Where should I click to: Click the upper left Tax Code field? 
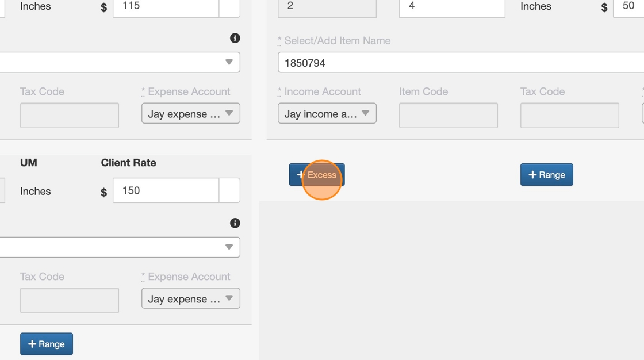(x=69, y=115)
